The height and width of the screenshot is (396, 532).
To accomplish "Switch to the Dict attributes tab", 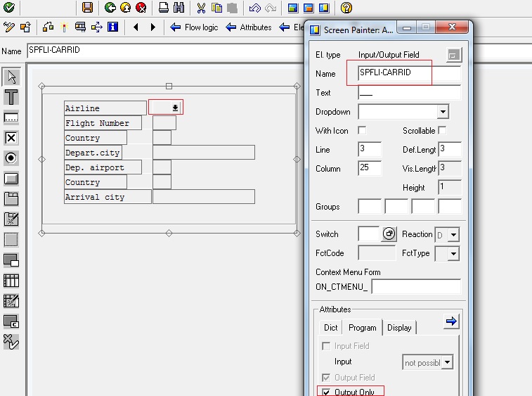I will coord(331,328).
